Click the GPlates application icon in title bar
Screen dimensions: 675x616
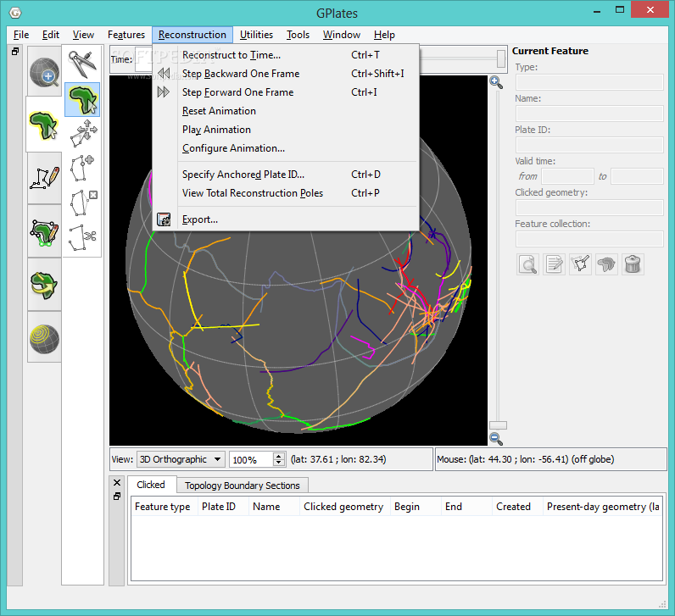(x=15, y=13)
